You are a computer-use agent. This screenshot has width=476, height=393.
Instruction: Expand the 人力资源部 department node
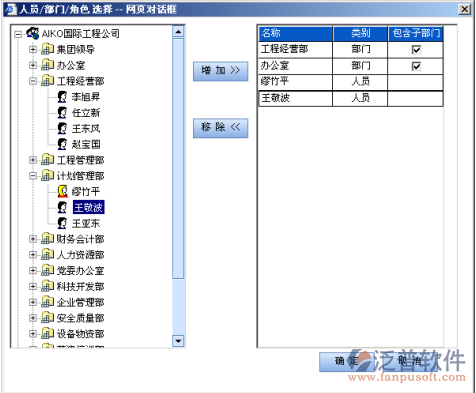pyautogui.click(x=33, y=255)
